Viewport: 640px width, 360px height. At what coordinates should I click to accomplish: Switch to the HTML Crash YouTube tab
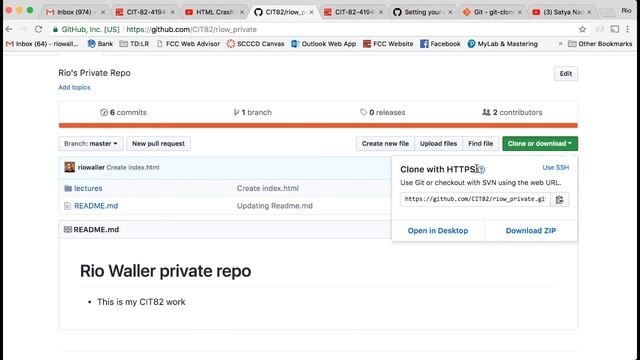pyautogui.click(x=214, y=12)
